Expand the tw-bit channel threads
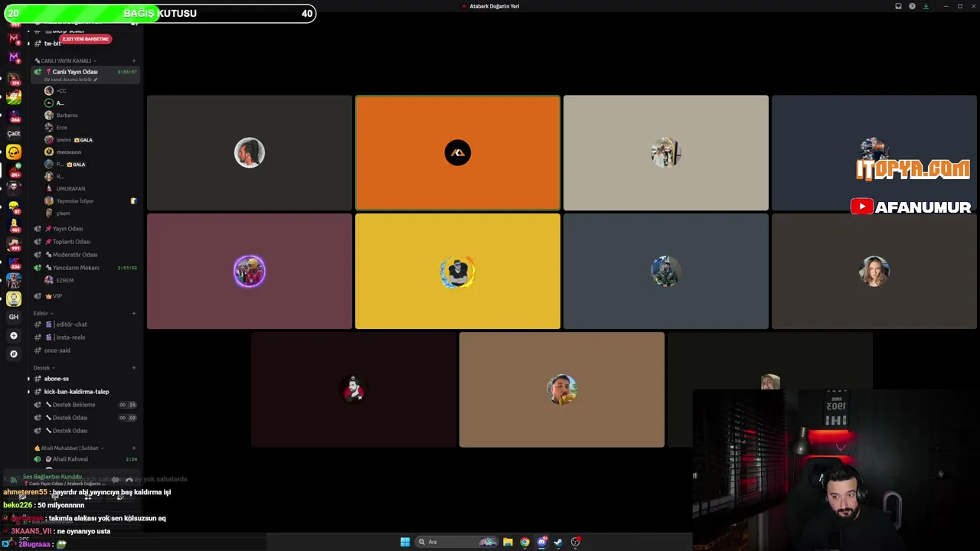 pyautogui.click(x=28, y=44)
